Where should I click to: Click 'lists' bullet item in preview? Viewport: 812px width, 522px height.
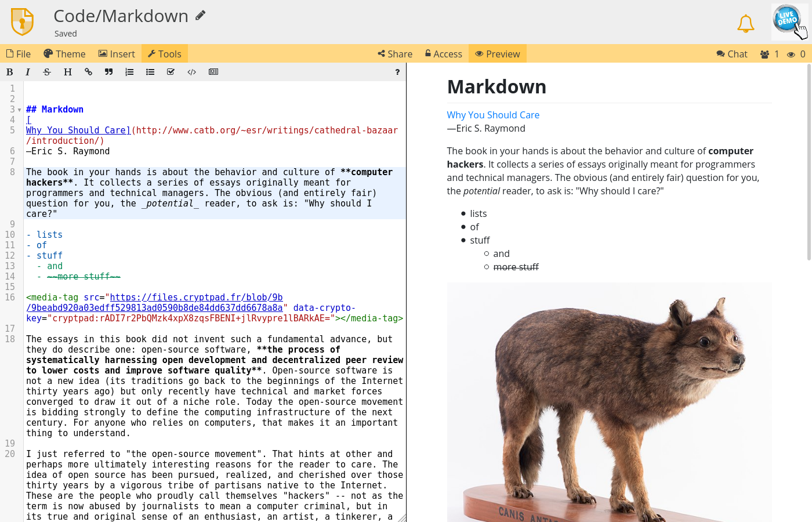click(x=478, y=213)
